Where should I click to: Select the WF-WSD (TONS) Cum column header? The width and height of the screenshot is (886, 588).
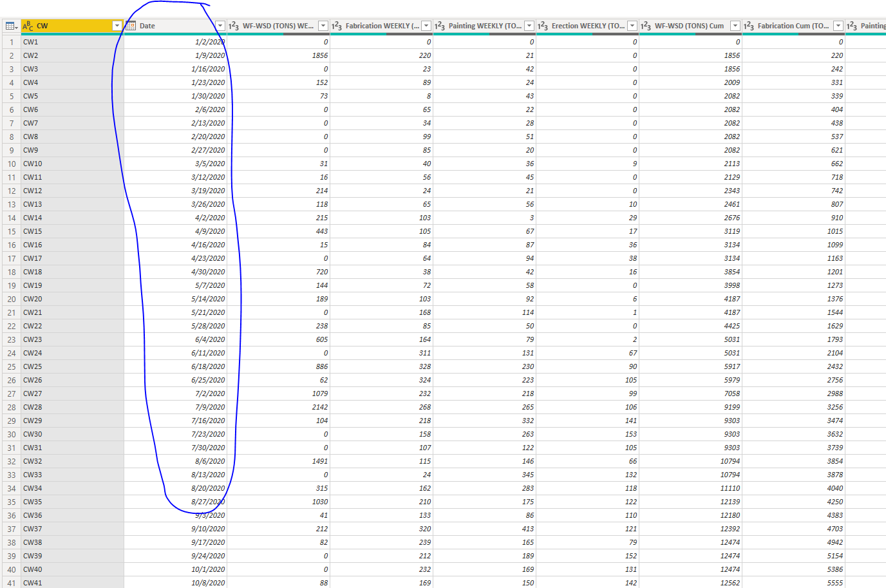coord(690,26)
